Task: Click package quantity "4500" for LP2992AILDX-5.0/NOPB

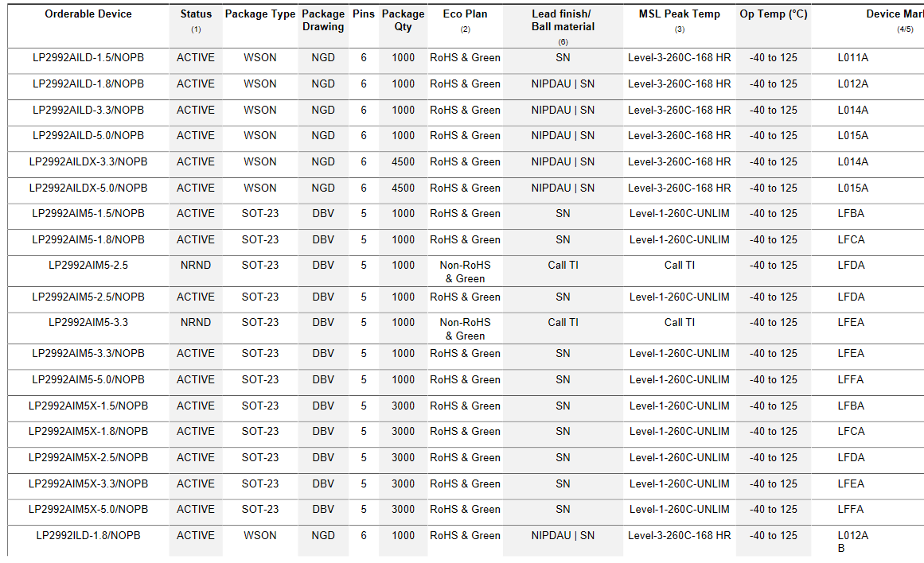Action: [x=403, y=188]
